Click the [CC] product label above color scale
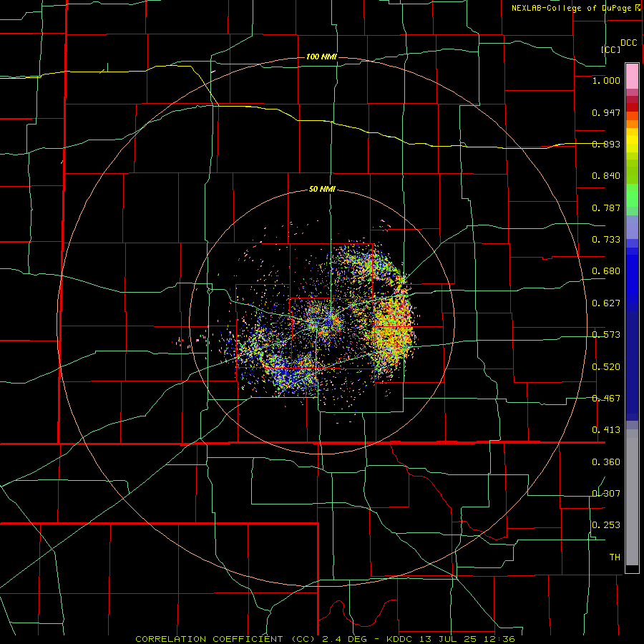Viewport: 644px width, 644px height. (610, 49)
